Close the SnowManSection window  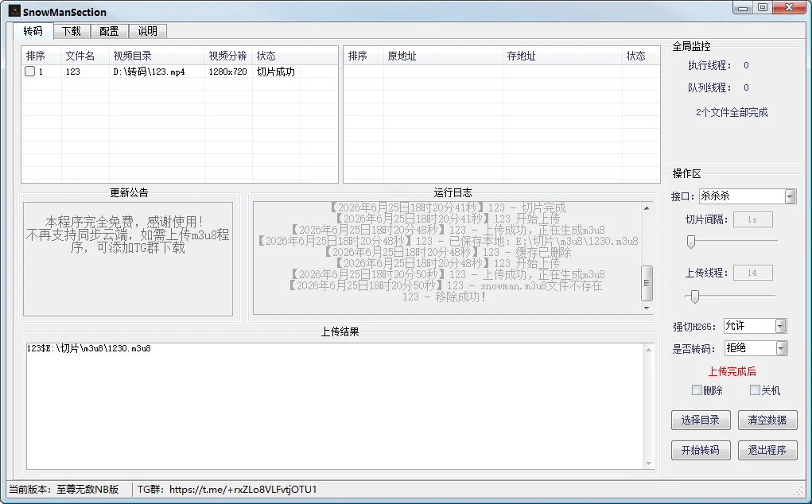pos(790,8)
